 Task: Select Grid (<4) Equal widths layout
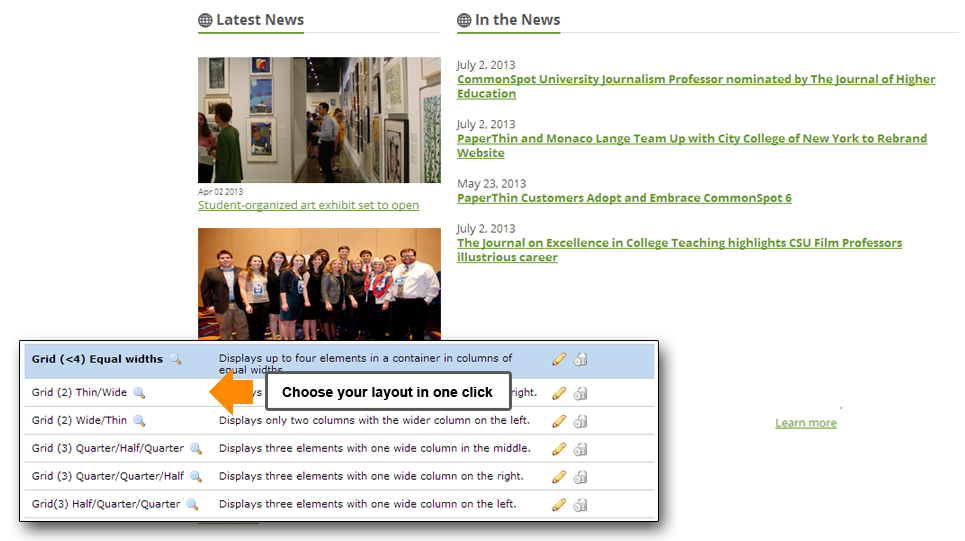97,359
